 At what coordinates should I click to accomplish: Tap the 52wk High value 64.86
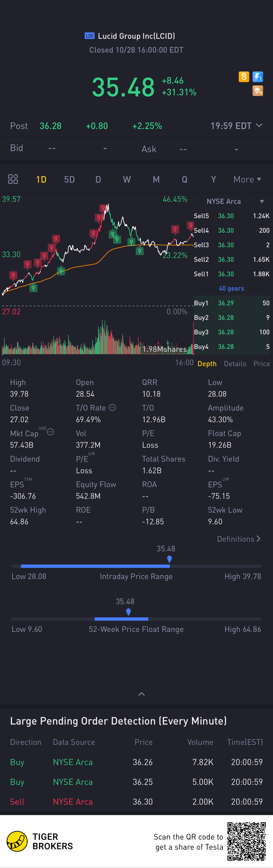tap(19, 522)
